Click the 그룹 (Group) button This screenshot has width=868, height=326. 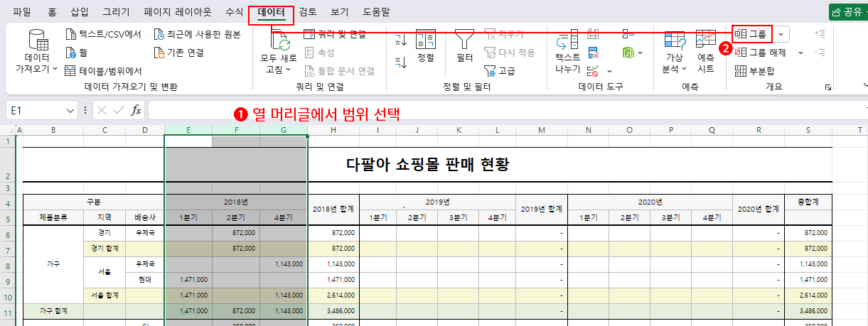[751, 33]
